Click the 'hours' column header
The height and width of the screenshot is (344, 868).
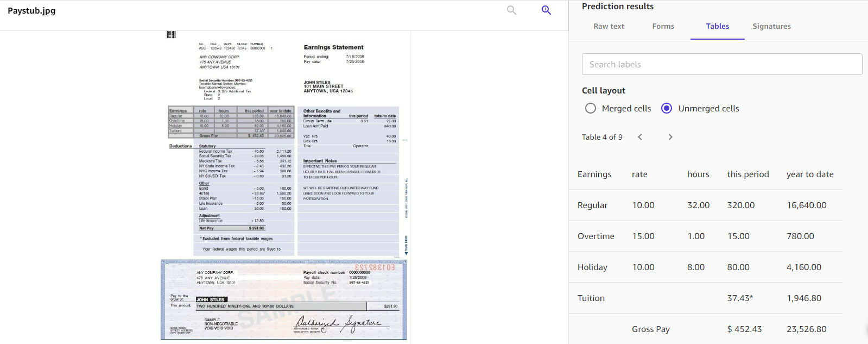[698, 174]
